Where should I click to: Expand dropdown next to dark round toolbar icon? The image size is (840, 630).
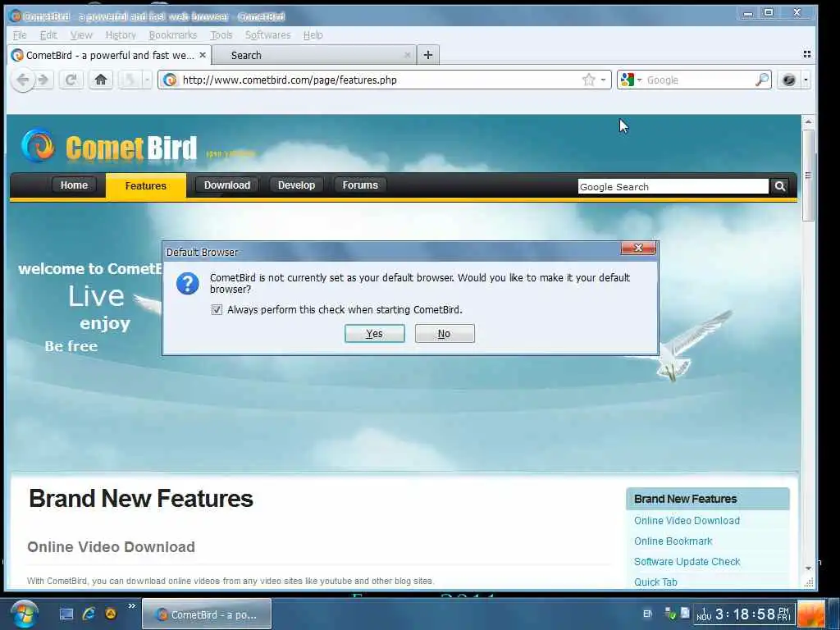[806, 80]
